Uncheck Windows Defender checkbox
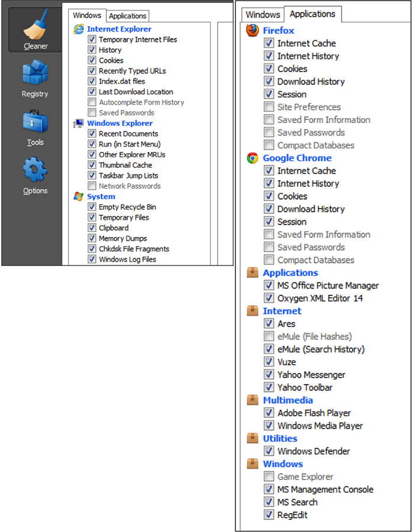 [269, 451]
